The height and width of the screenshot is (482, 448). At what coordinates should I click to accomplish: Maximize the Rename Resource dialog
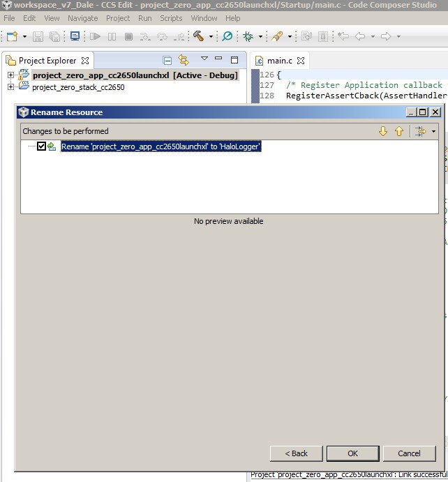422,112
